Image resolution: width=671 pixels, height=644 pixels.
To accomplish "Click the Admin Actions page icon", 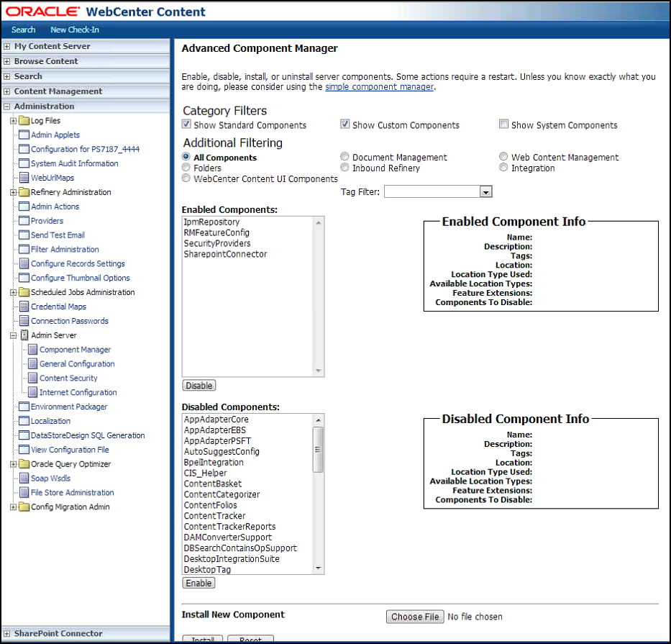I will [x=24, y=207].
